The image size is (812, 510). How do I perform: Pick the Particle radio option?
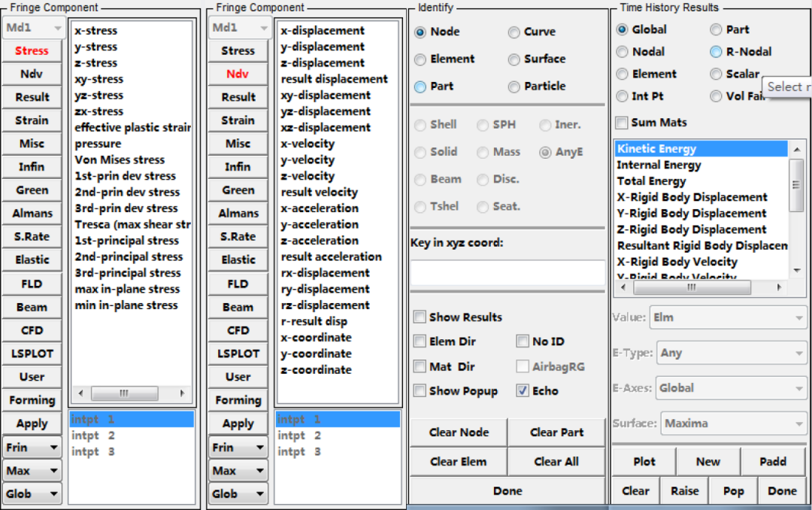coord(514,87)
